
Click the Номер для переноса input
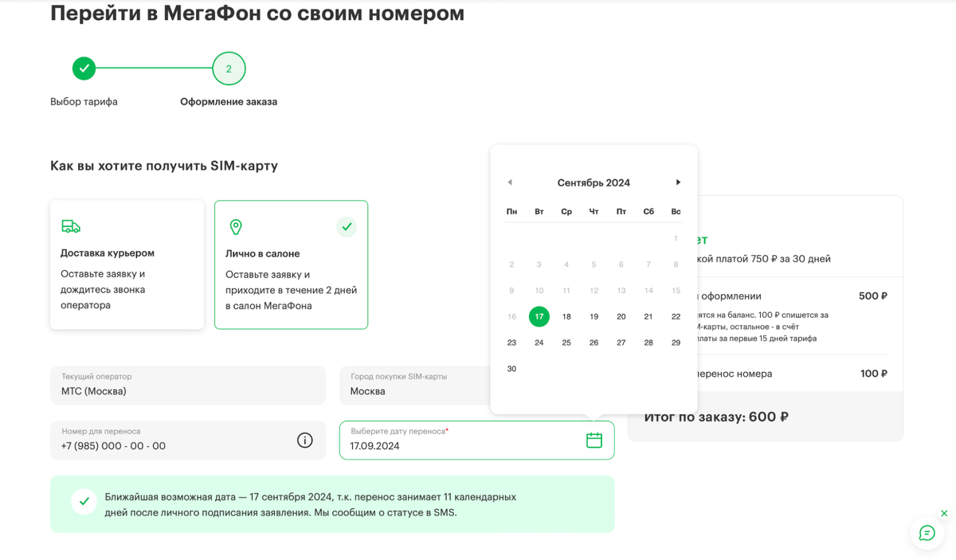(x=188, y=441)
